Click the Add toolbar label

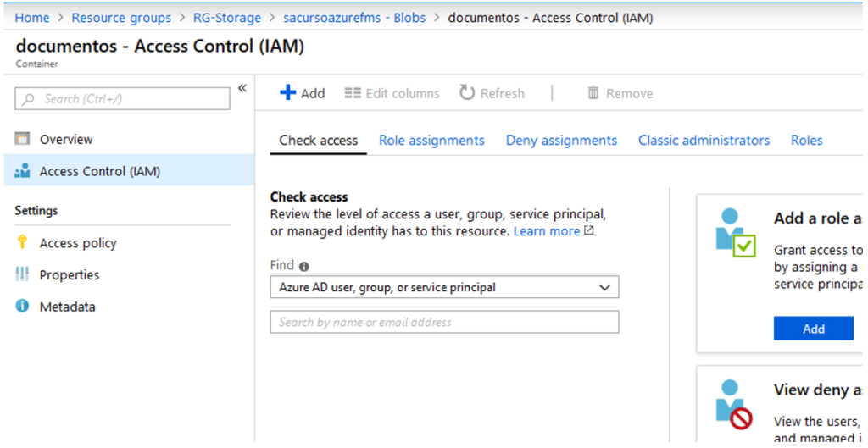(313, 93)
